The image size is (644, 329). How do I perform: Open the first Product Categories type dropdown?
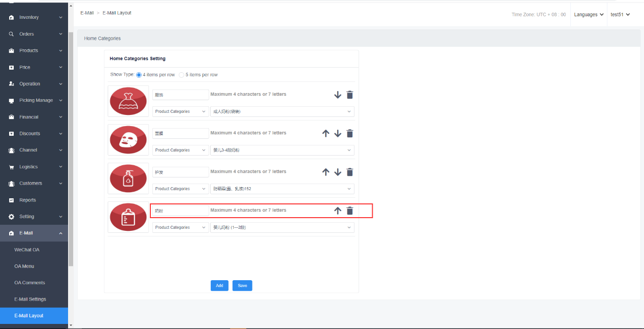(x=180, y=112)
